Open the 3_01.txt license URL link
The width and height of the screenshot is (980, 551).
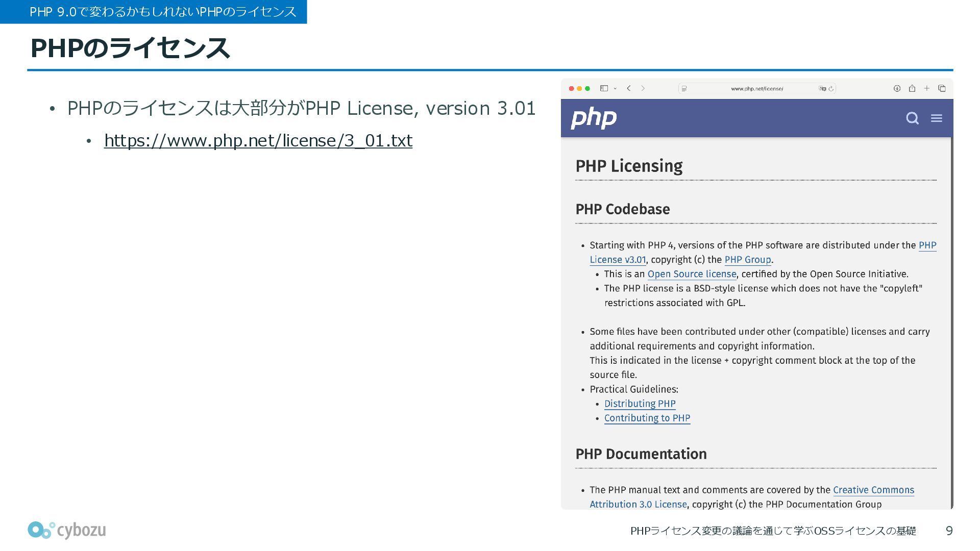(x=258, y=140)
